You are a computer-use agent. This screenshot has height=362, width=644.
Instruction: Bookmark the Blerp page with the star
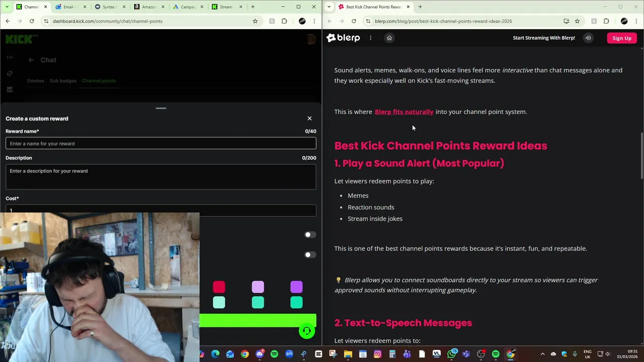pos(577,21)
